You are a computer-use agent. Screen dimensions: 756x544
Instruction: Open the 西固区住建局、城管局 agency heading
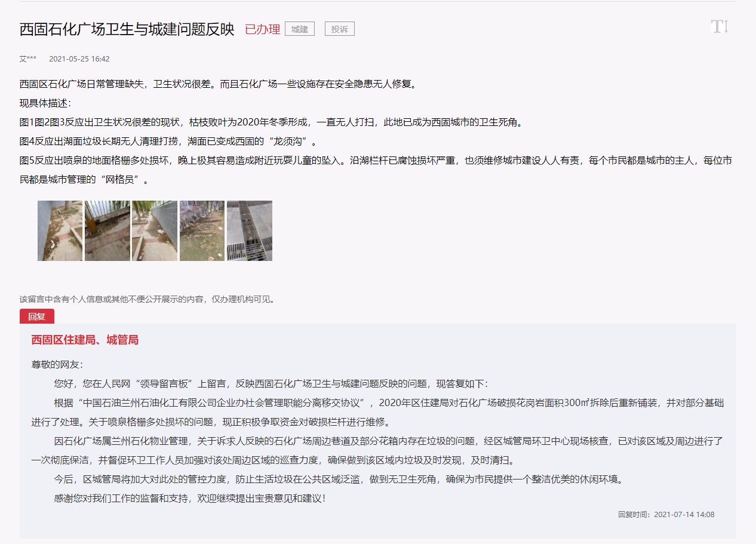(x=85, y=340)
